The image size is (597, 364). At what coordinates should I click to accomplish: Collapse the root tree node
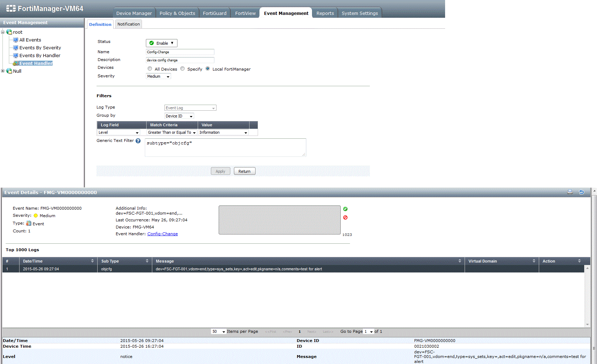[3, 32]
